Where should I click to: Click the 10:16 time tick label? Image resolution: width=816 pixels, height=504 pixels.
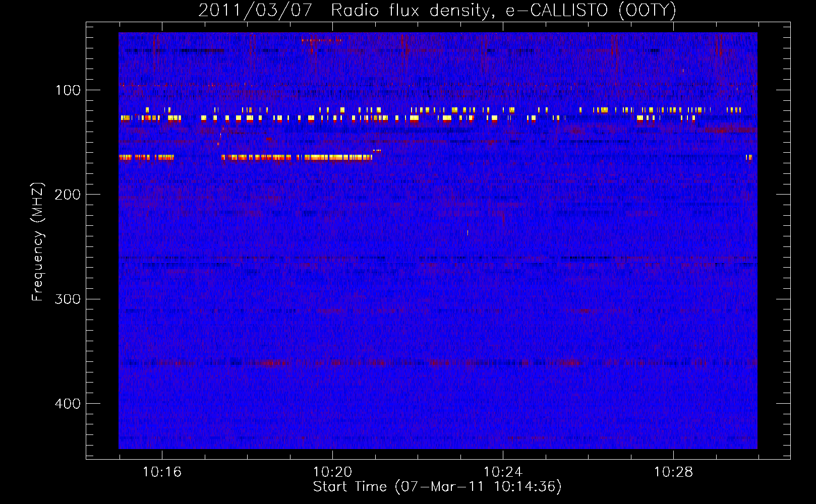[x=162, y=472]
